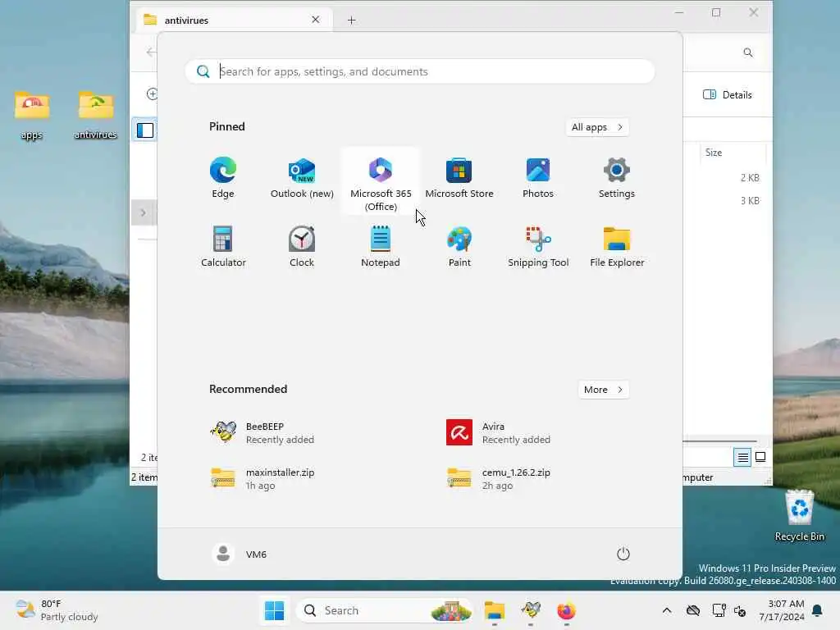Expand All apps list
Screen dimensions: 840x630
(x=597, y=127)
